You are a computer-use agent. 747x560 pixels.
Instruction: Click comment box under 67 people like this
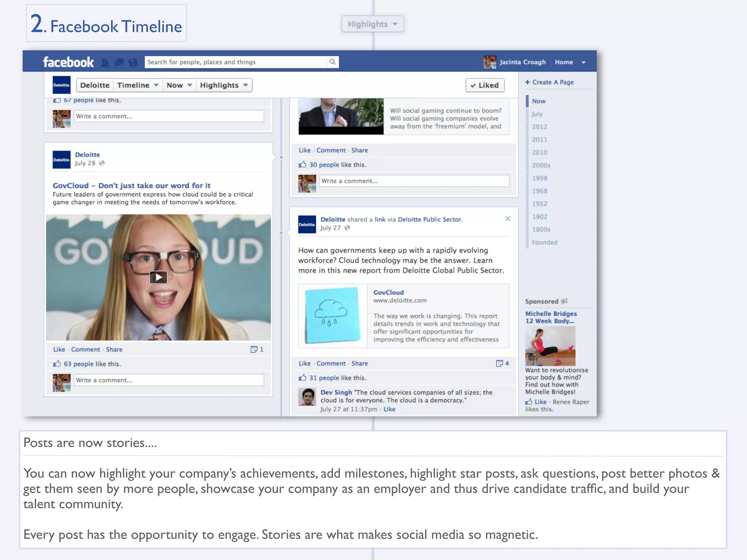[x=169, y=116]
